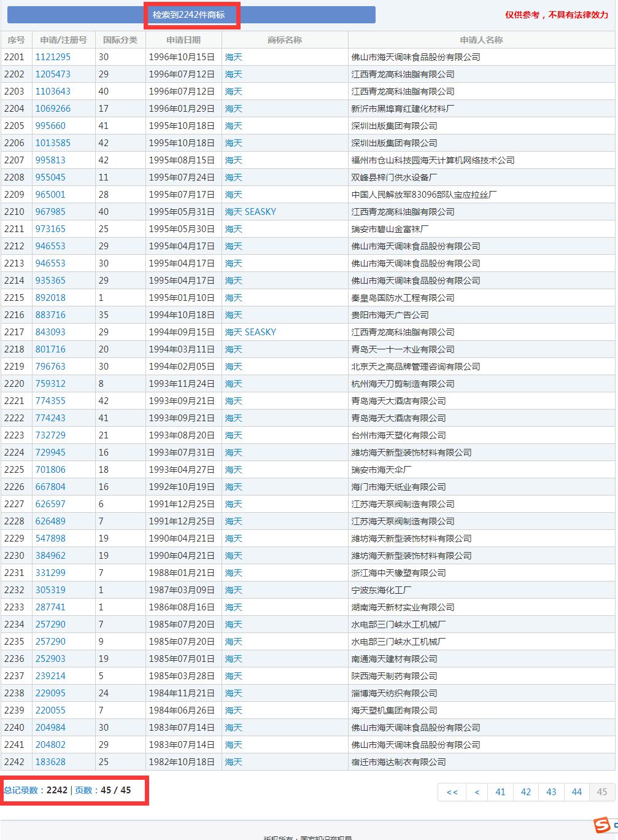Open results page 43
Screen dimensions: 618x840
[551, 792]
